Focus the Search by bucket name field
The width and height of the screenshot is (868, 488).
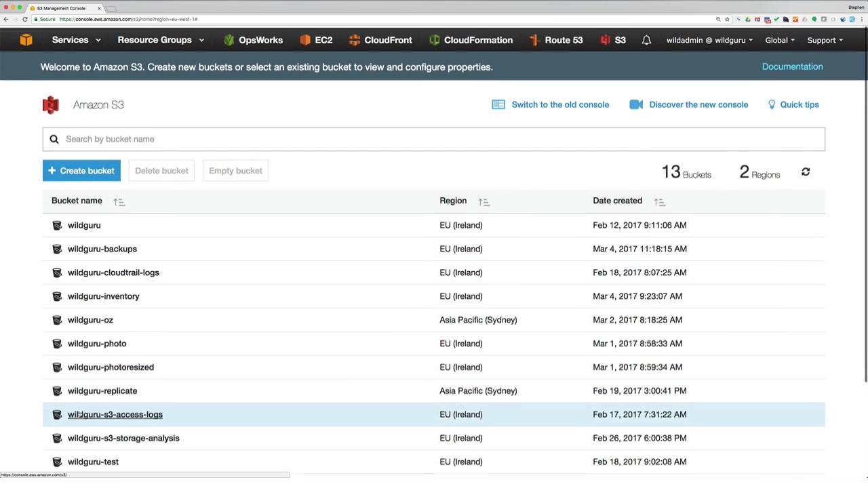(434, 139)
